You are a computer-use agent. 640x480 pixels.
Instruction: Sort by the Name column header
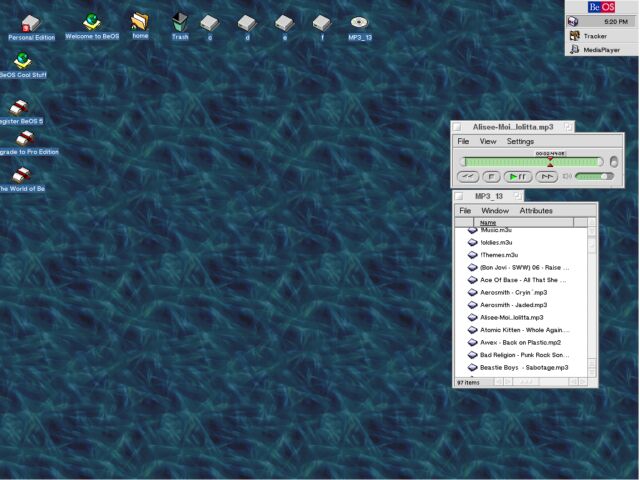pos(524,222)
